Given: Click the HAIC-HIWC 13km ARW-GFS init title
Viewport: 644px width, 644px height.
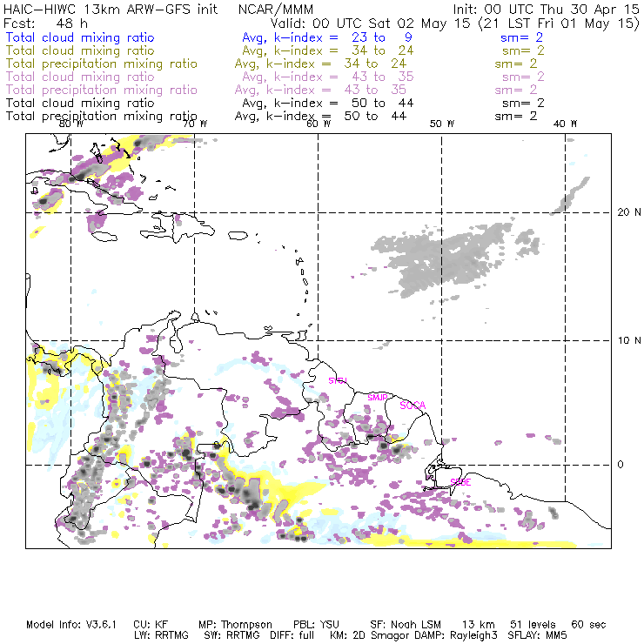Looking at the screenshot, I should tap(110, 10).
